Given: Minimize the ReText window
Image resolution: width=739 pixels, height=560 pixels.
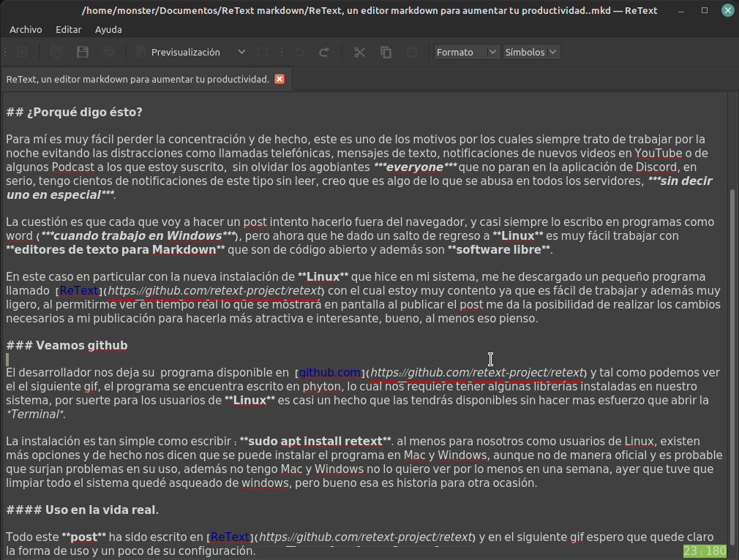Looking at the screenshot, I should [x=681, y=10].
